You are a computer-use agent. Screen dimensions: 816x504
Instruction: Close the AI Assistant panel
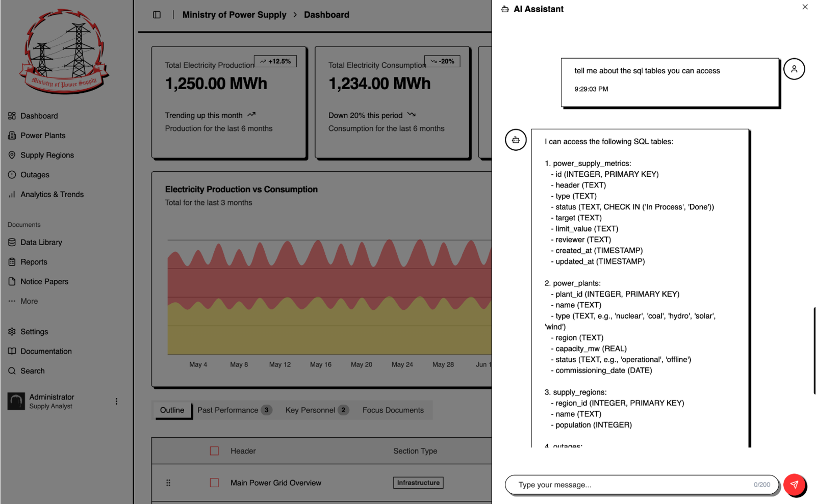(x=805, y=7)
